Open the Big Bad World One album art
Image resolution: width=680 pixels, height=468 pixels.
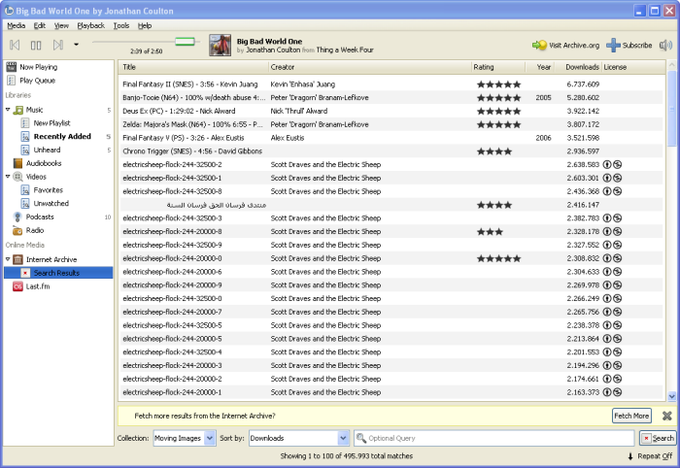[220, 45]
